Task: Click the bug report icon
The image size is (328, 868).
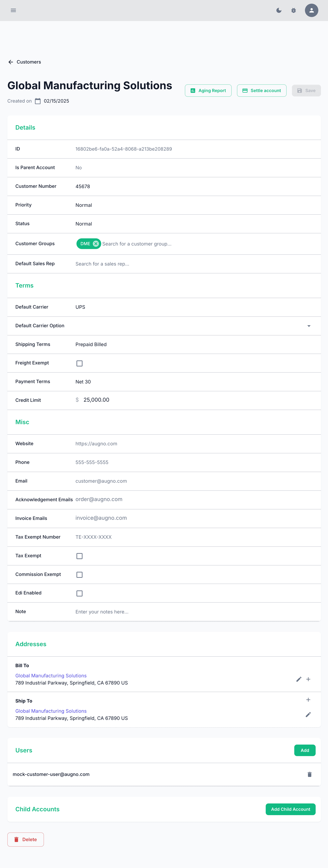Action: 294,11
